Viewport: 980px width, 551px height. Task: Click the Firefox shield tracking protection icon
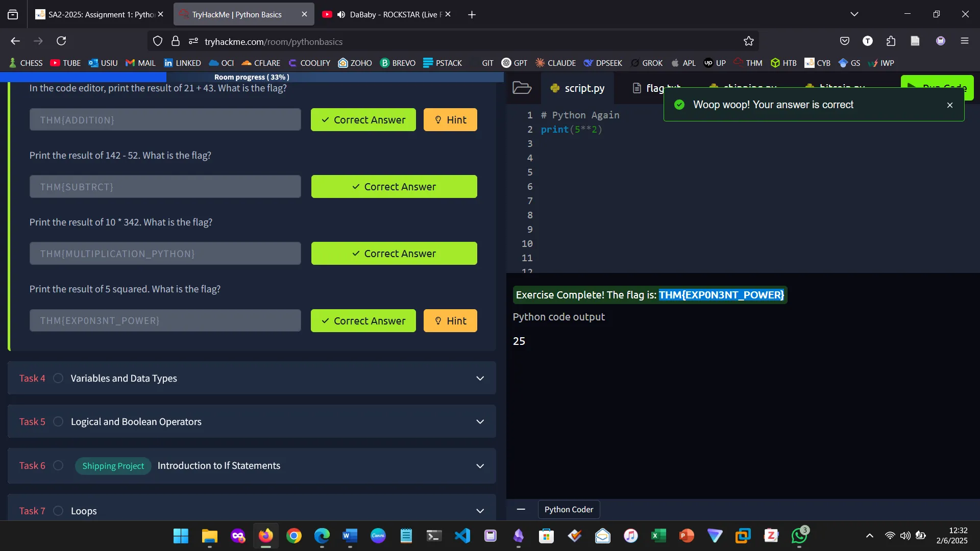(158, 41)
